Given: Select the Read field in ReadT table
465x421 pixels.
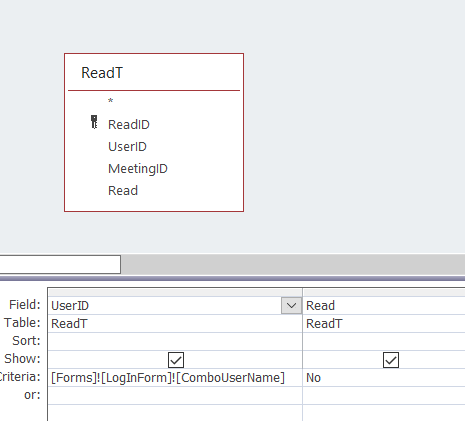Looking at the screenshot, I should pos(123,191).
